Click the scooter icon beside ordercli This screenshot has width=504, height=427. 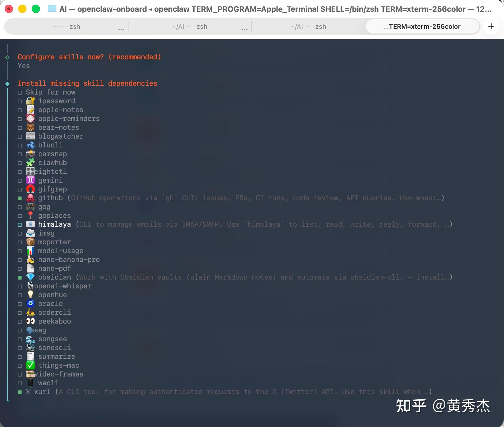(x=31, y=312)
